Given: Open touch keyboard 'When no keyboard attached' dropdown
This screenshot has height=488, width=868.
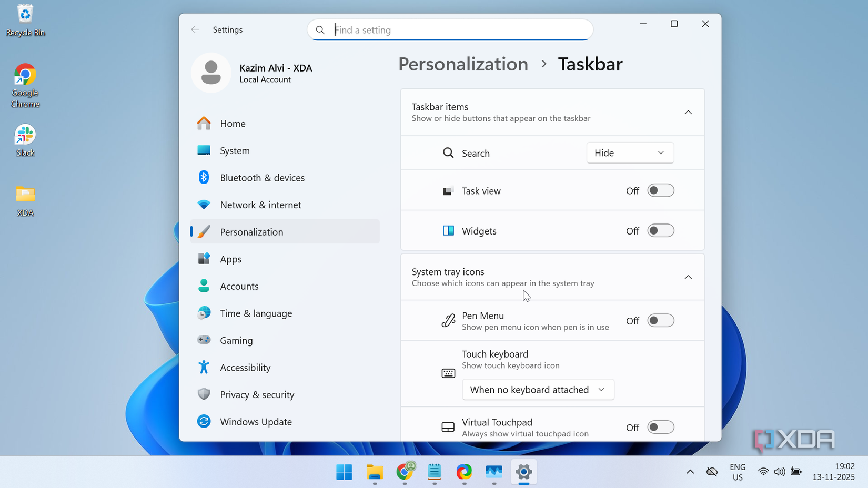Looking at the screenshot, I should point(538,390).
